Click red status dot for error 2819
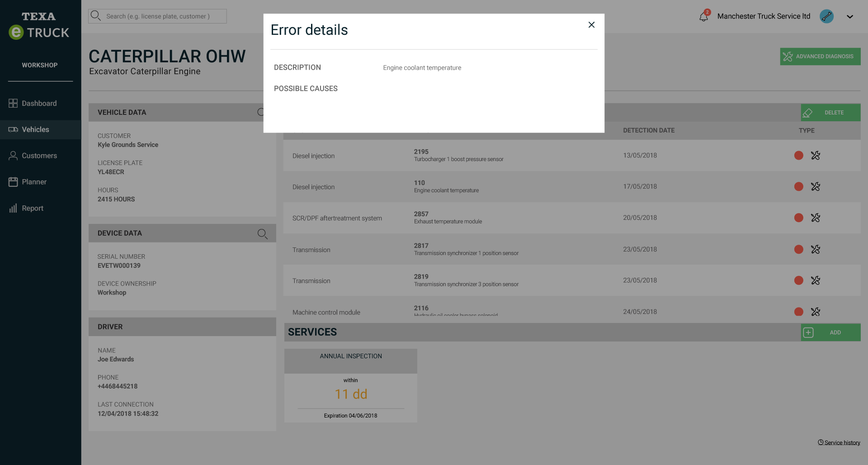 pos(799,280)
